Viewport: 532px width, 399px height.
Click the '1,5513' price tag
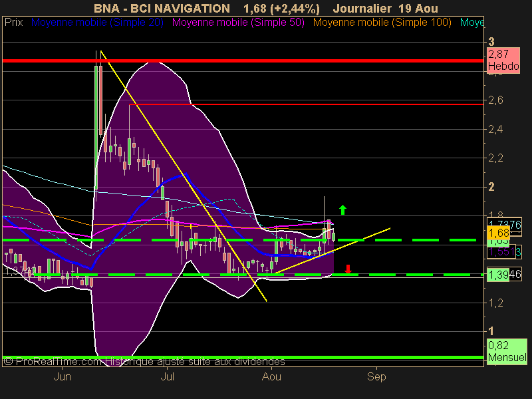(x=504, y=252)
